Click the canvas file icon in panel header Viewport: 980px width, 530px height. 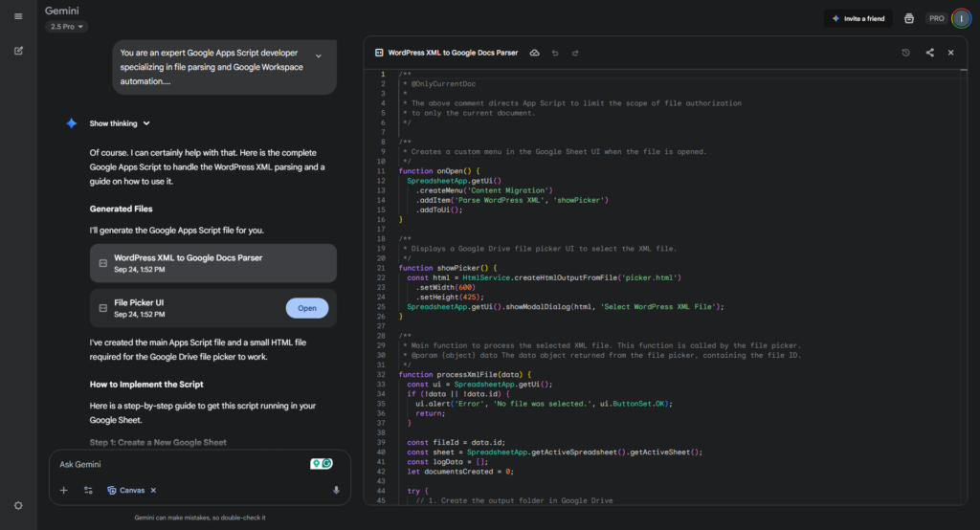[x=379, y=53]
